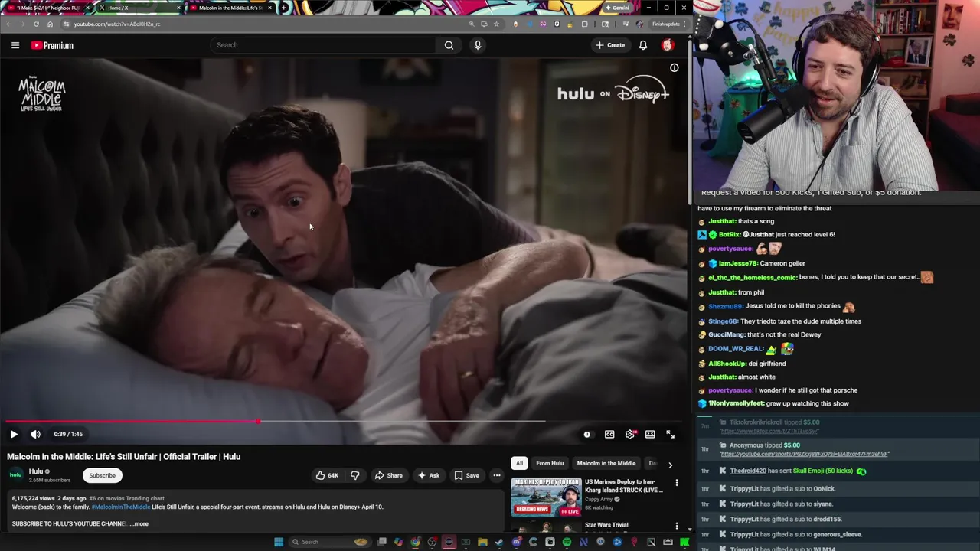Click the Ask AI button
This screenshot has height=551, width=980.
click(x=428, y=475)
